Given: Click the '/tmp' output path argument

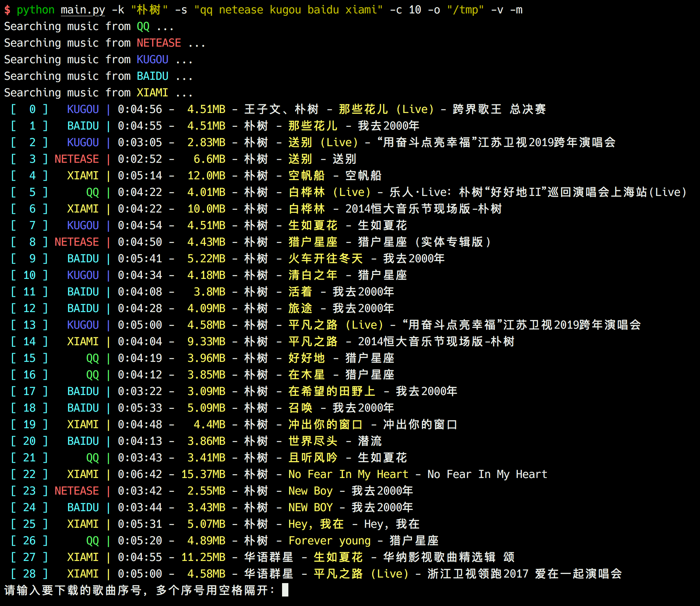Looking at the screenshot, I should [x=465, y=9].
